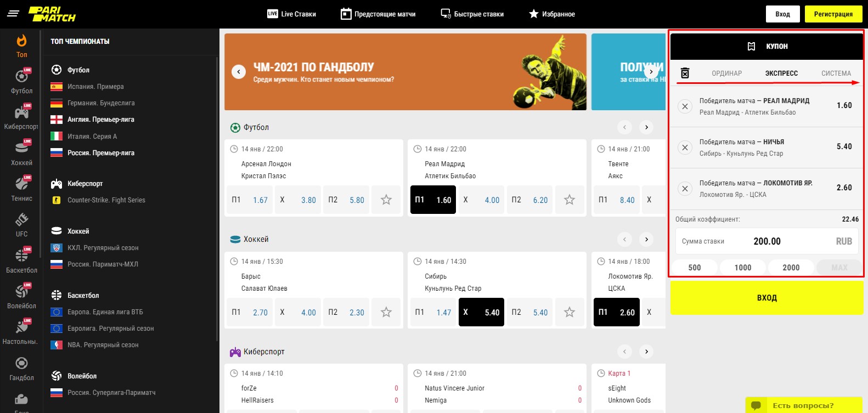Open Хоккей puck icon in sidebar

click(x=21, y=154)
